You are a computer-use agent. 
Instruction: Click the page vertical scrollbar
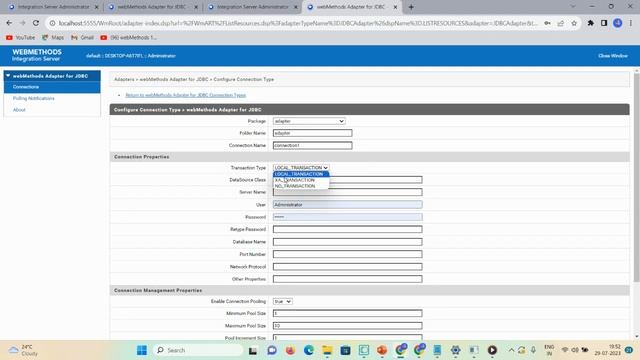coord(636,178)
